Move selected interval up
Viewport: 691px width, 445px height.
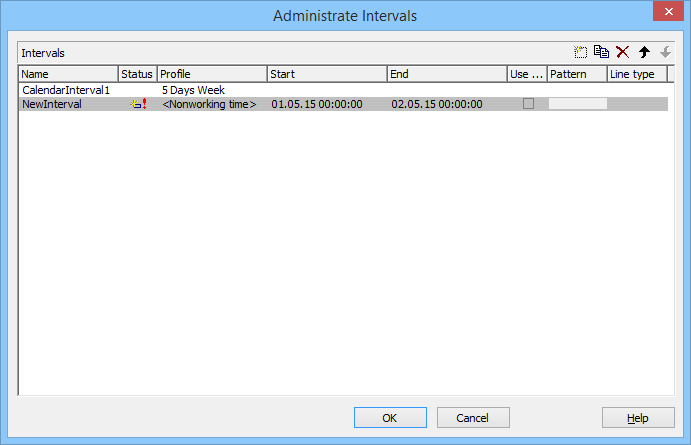pyautogui.click(x=644, y=52)
